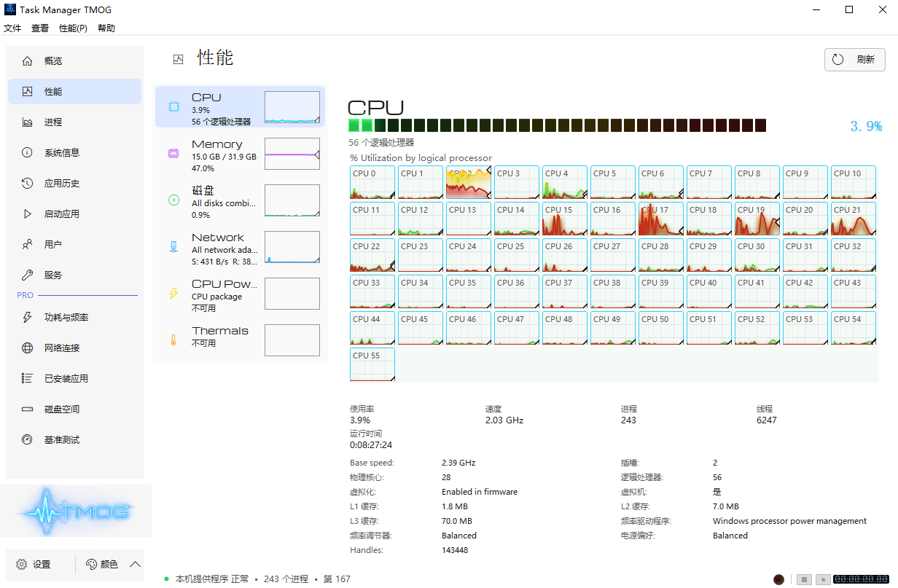Open 设置 settings at bottom left

[34, 564]
